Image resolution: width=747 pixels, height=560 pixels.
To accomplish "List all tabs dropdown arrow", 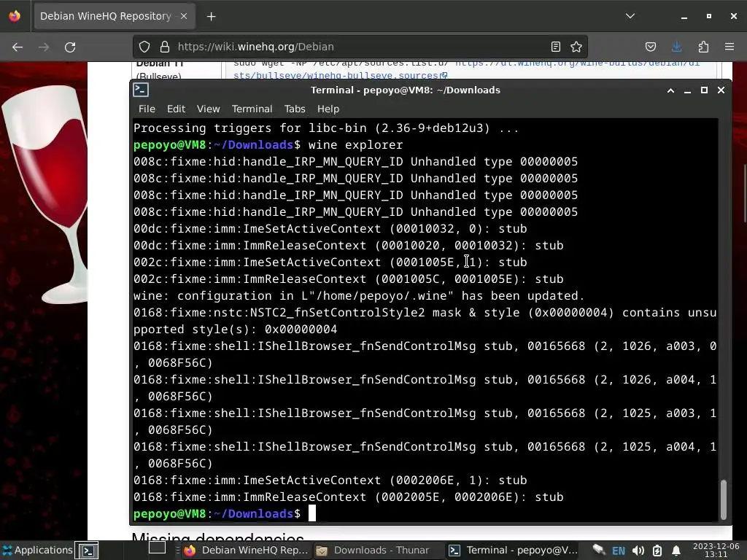I will (x=630, y=16).
